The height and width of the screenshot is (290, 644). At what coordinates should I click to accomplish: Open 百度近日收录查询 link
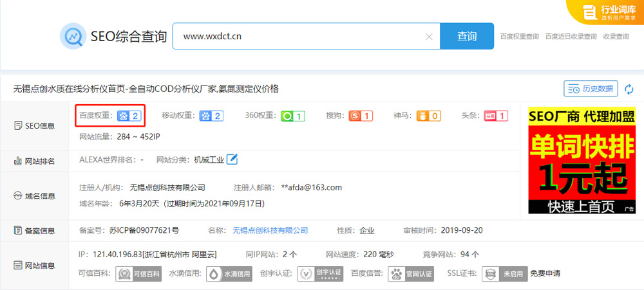571,37
